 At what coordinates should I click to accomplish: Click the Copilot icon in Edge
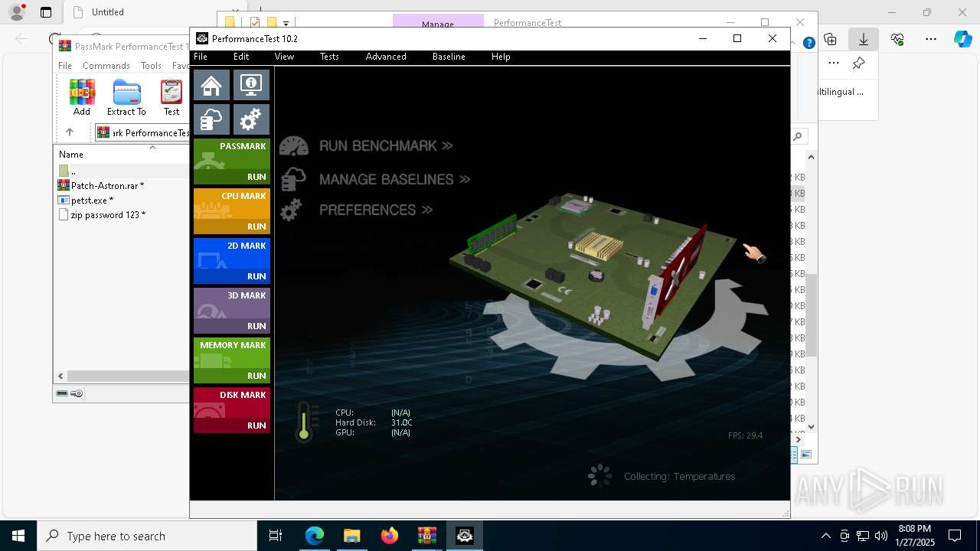coord(962,39)
